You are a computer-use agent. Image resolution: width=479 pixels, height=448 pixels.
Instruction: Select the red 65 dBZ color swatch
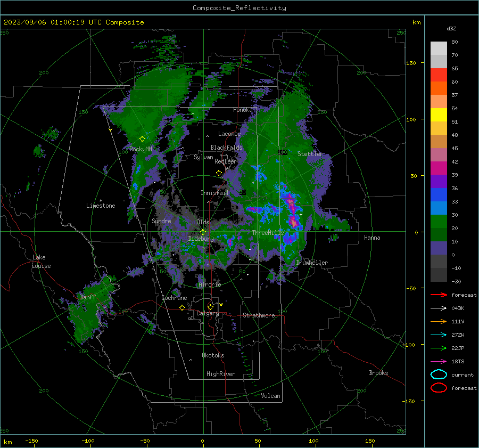coord(439,75)
